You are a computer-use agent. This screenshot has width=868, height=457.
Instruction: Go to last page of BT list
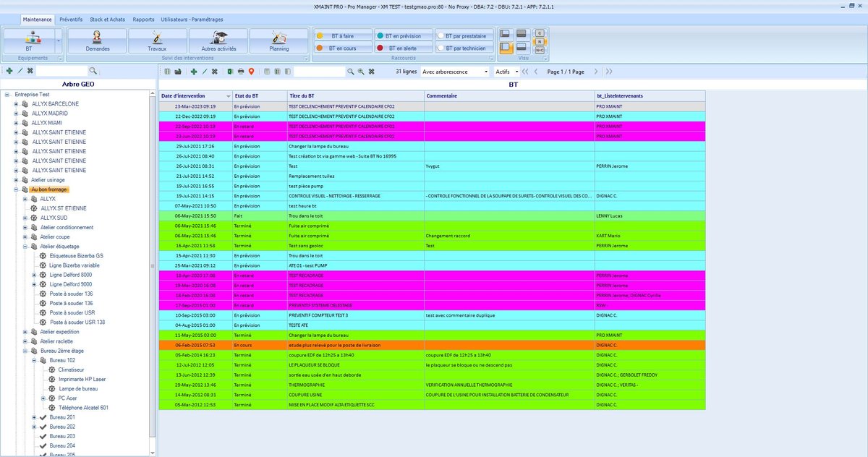[x=609, y=72]
